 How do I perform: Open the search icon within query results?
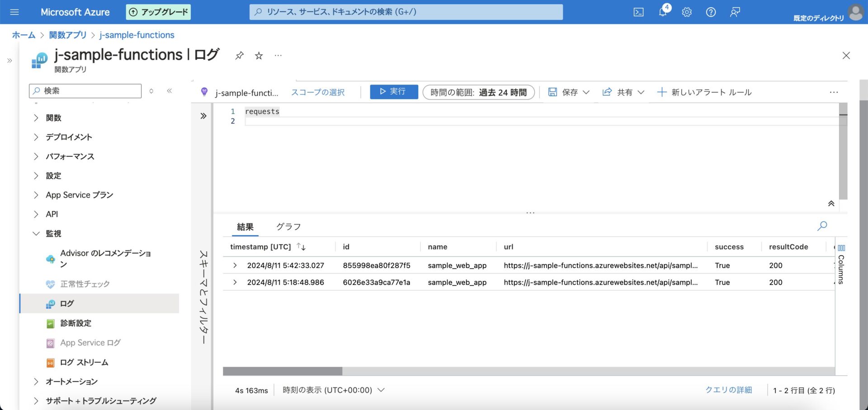(x=822, y=226)
